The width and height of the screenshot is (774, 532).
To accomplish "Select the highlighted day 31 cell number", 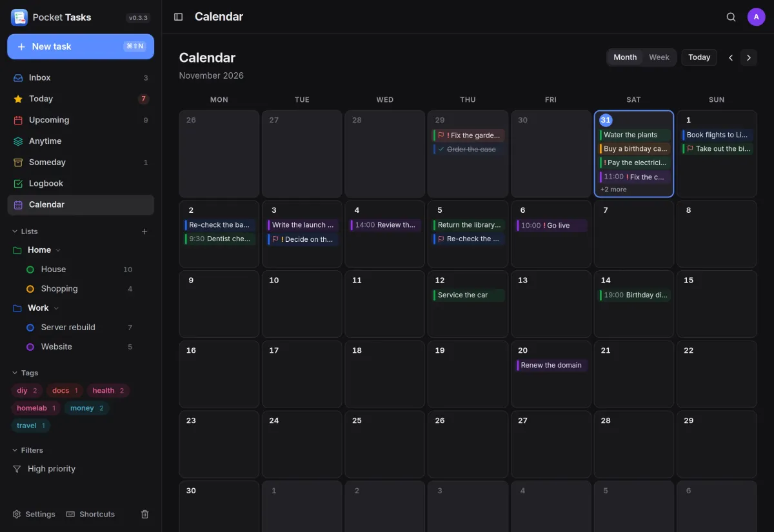I will [x=606, y=121].
